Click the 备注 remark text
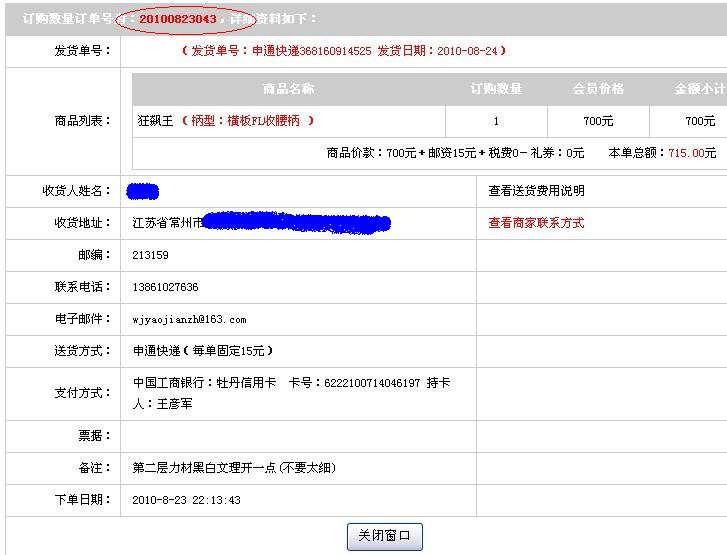This screenshot has width=727, height=555. point(234,467)
